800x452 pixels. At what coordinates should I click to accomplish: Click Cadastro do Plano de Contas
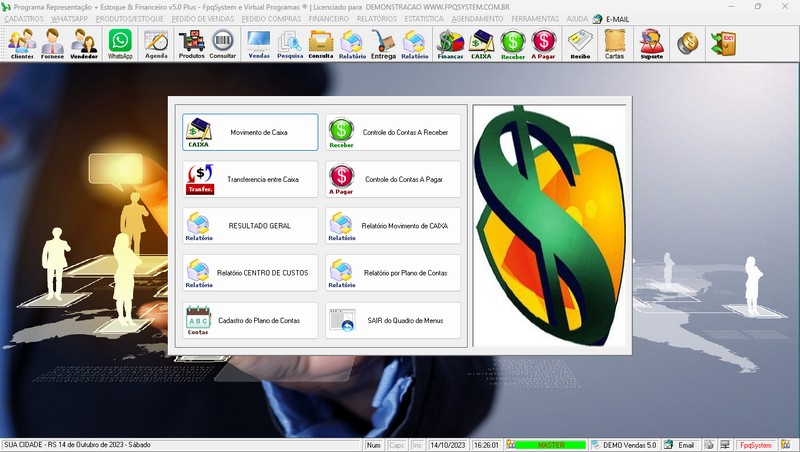point(250,320)
